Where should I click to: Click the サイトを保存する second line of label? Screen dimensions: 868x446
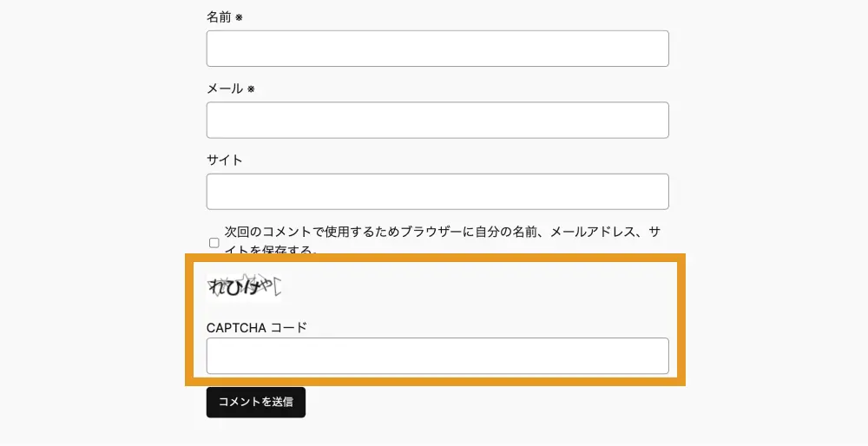pos(269,250)
